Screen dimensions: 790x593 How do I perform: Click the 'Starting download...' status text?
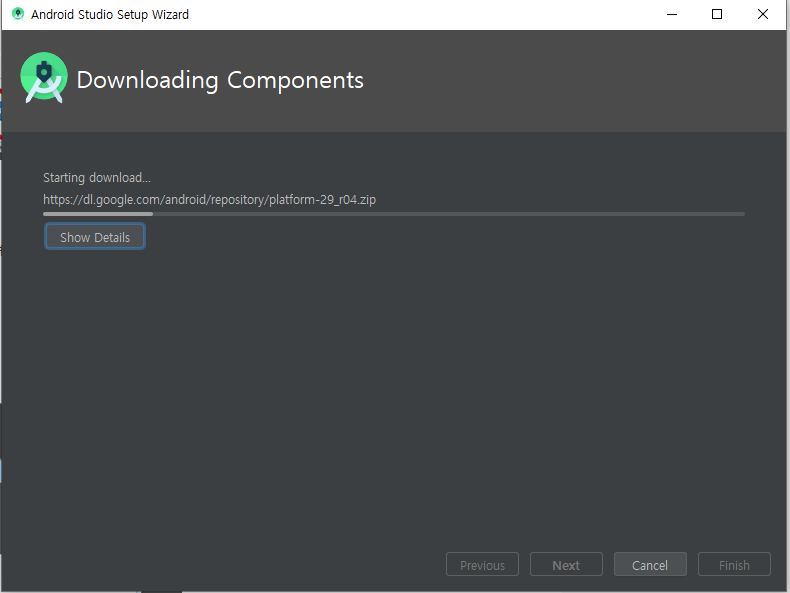coord(97,178)
